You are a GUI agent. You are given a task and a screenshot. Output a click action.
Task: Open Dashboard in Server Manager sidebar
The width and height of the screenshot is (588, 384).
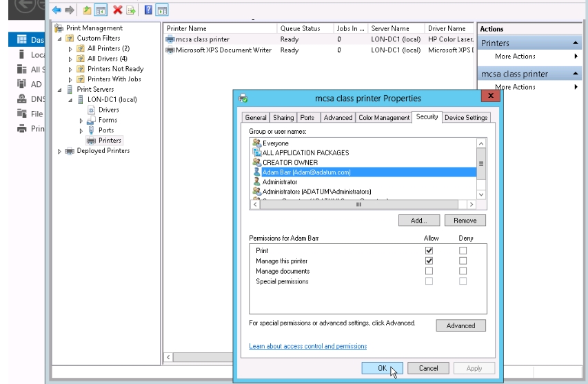coord(26,40)
